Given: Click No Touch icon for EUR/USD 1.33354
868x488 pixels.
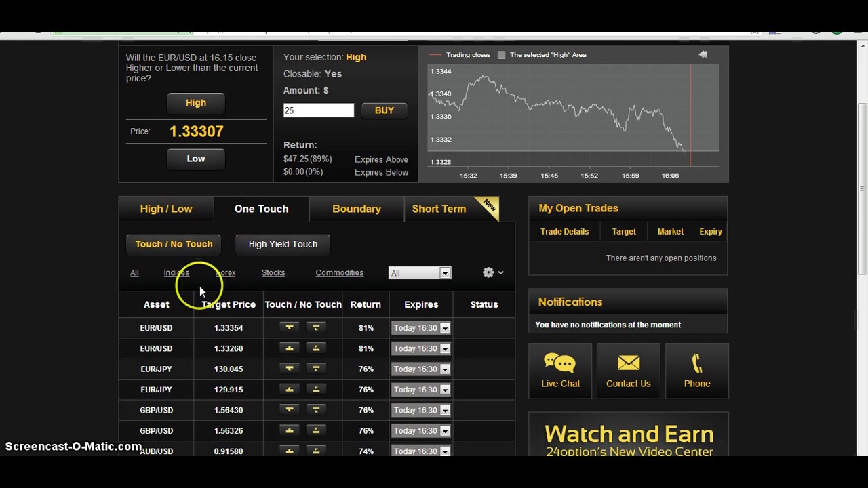Looking at the screenshot, I should pyautogui.click(x=316, y=328).
